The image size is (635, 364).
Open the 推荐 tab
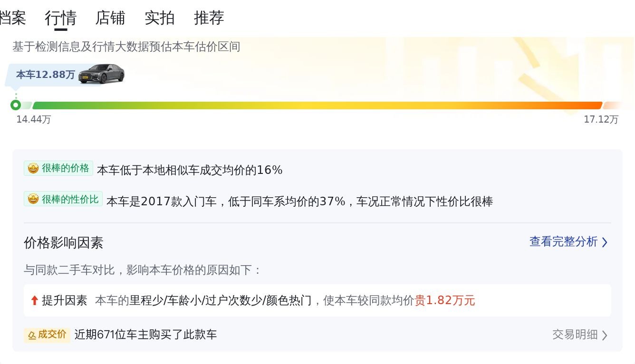click(209, 18)
